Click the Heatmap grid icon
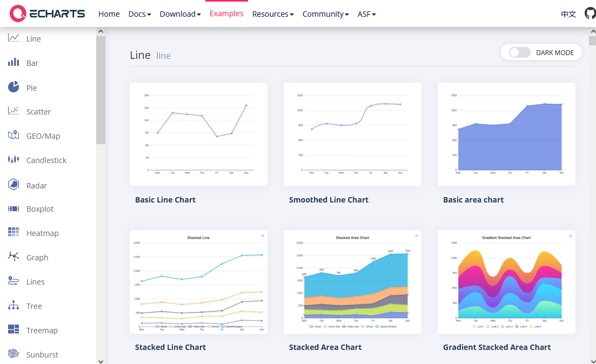The image size is (596, 364). point(14,232)
